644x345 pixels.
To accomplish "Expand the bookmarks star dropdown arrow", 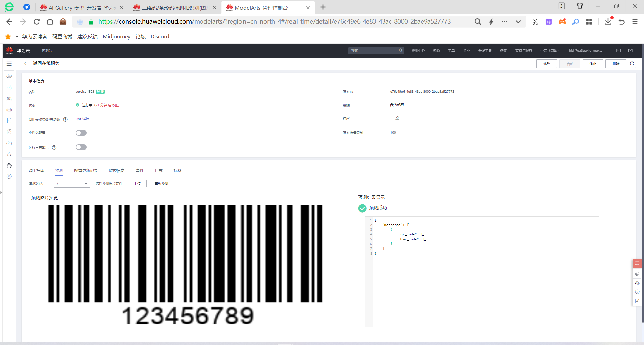I will (x=17, y=36).
